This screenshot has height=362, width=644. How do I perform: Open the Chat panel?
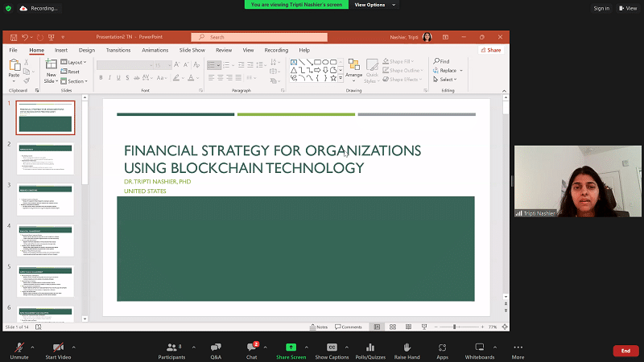pos(251,347)
